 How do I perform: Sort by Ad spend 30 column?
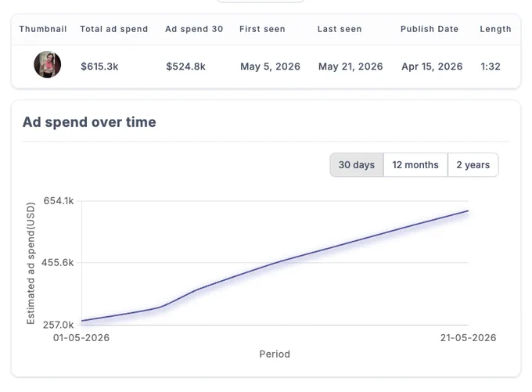(x=194, y=29)
